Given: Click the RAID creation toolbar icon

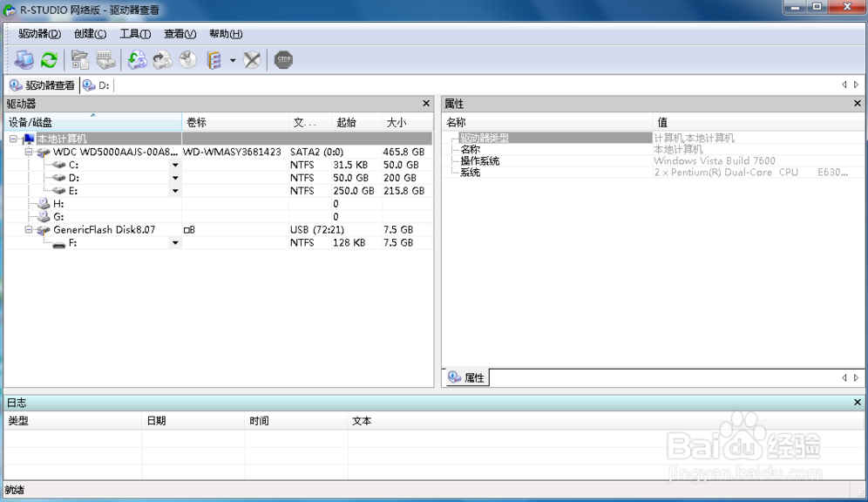Looking at the screenshot, I should [x=214, y=60].
